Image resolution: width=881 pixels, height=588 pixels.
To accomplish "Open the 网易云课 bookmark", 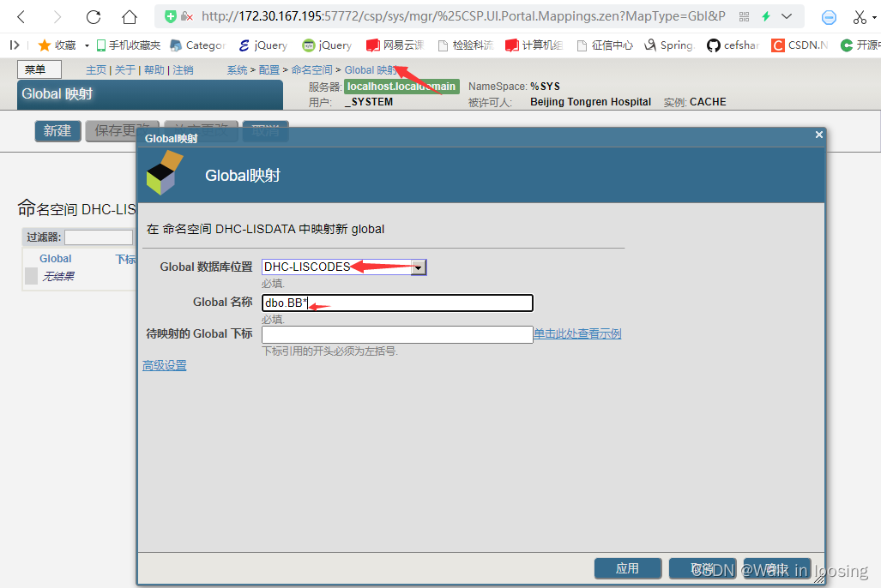I will [395, 45].
